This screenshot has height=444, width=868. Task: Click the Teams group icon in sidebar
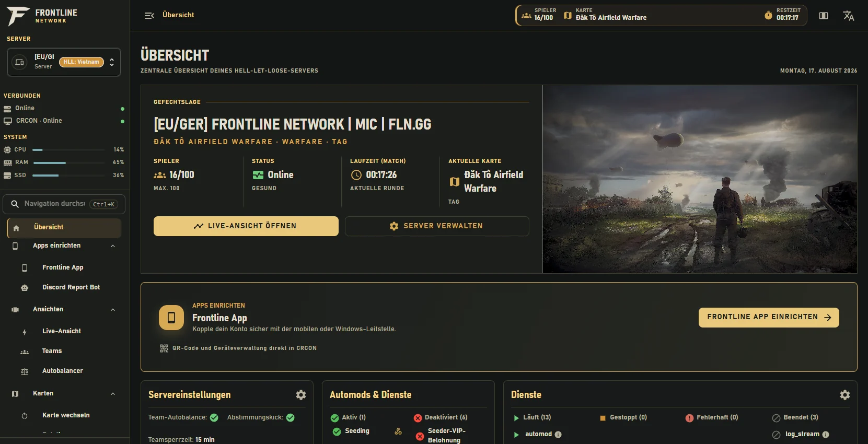coord(25,352)
